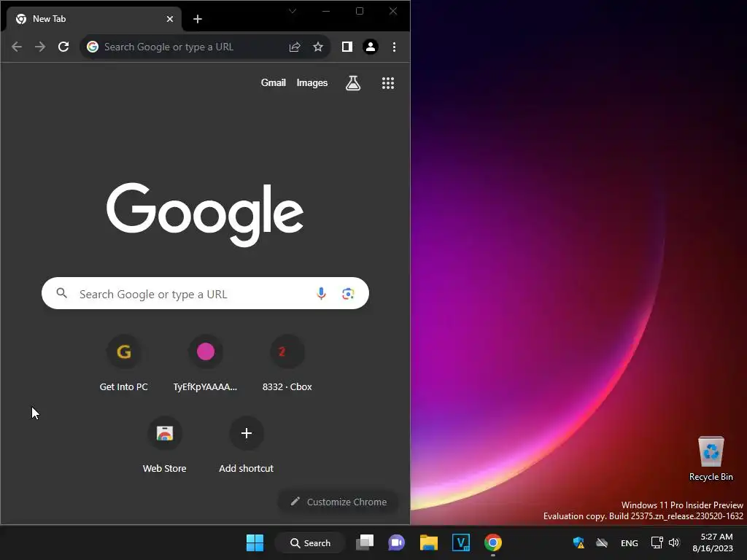Open Chrome side panel icon

pyautogui.click(x=347, y=47)
